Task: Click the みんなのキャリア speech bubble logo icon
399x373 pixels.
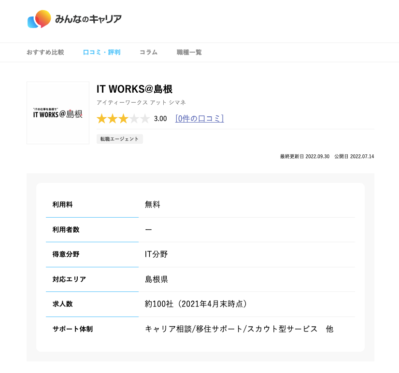Action: (39, 19)
